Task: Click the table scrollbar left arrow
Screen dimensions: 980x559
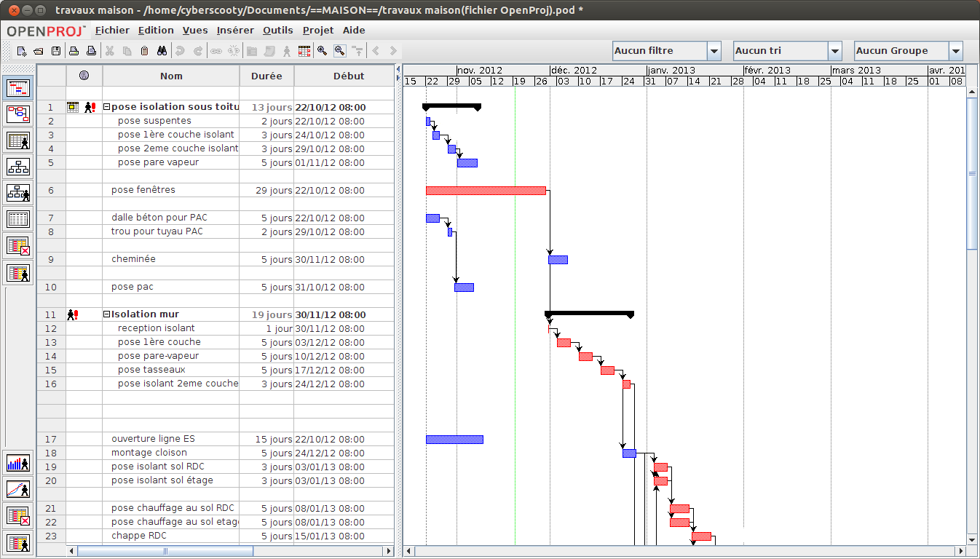Action: [x=71, y=551]
